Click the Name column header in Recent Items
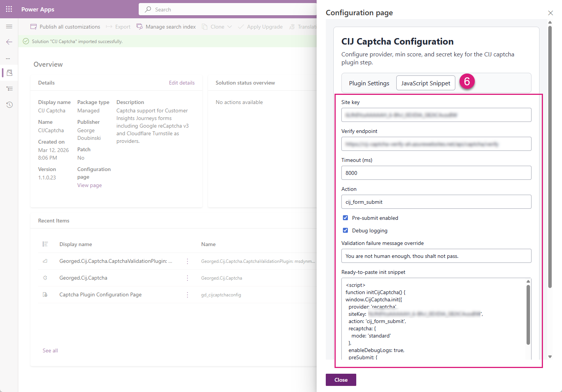 [x=208, y=244]
